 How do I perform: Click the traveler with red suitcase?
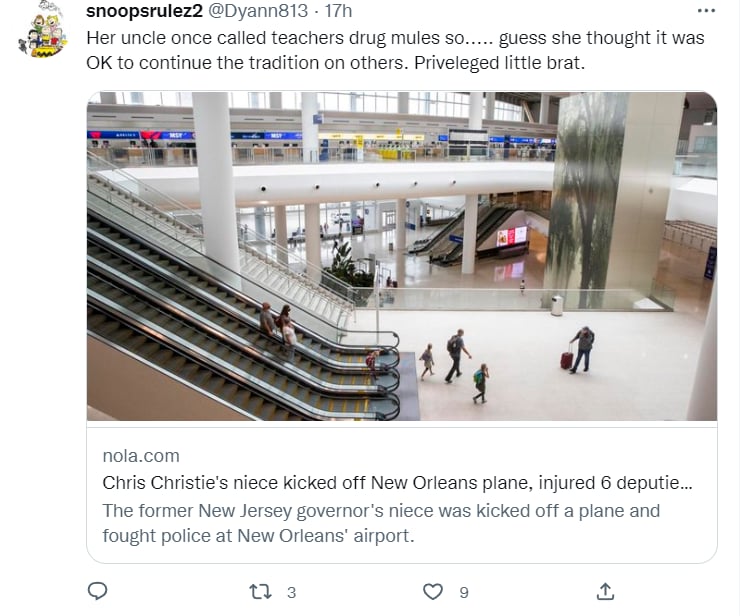pos(578,350)
